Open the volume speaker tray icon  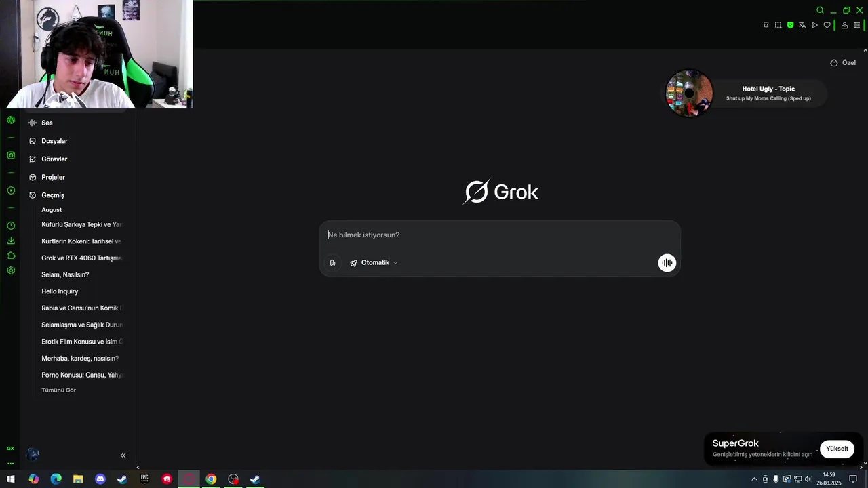tap(808, 479)
